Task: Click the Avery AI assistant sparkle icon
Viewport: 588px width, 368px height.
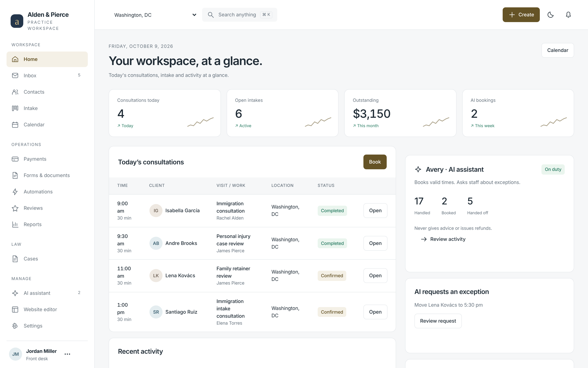Action: (x=418, y=169)
